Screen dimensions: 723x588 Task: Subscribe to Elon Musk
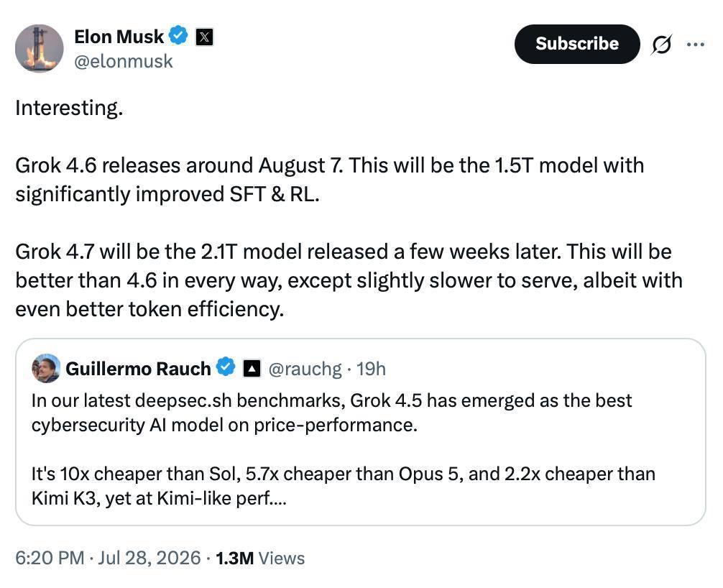tap(577, 44)
